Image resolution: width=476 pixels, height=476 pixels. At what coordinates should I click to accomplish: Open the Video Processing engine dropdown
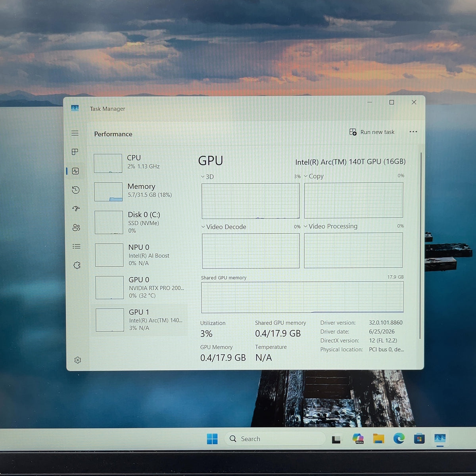click(331, 226)
